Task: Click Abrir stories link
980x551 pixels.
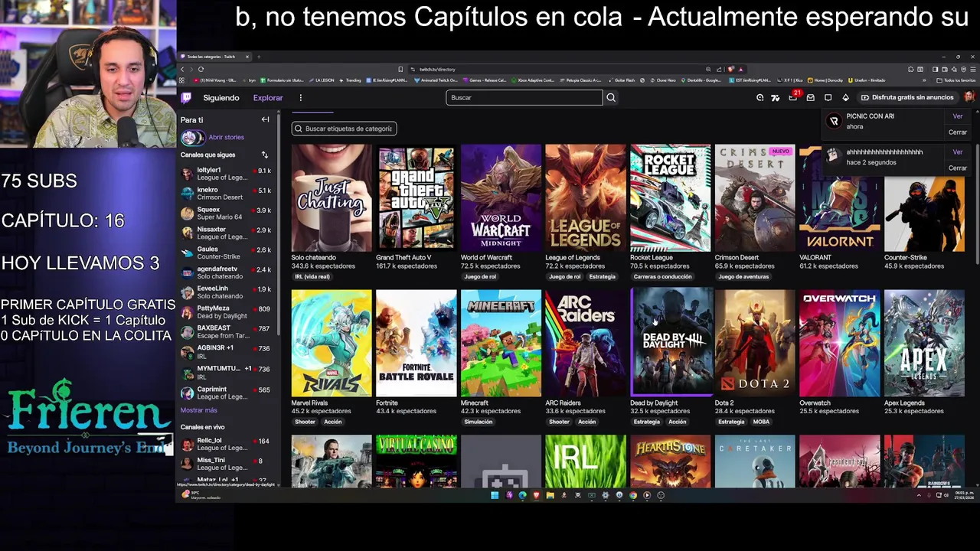Action: click(226, 138)
